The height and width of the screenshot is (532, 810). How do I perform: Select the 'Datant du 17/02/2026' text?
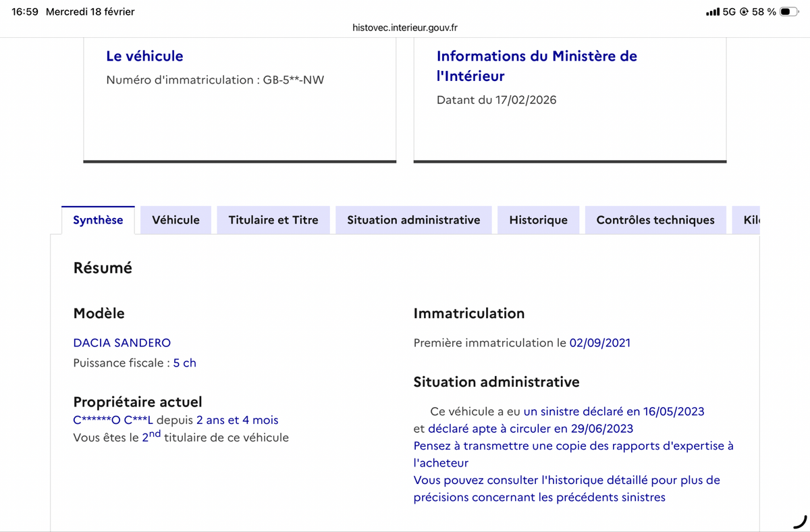[497, 100]
